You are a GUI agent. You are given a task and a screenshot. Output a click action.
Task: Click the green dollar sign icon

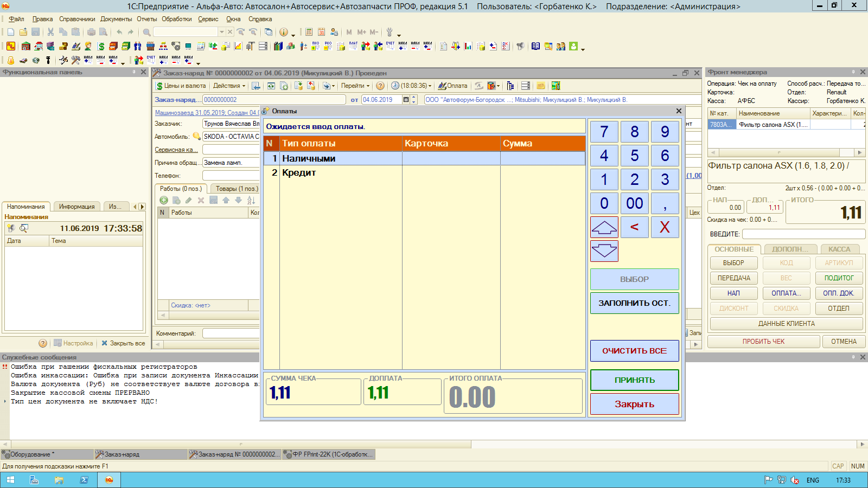[101, 46]
